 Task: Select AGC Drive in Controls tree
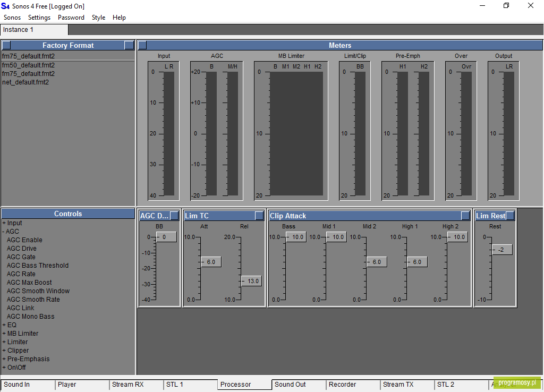21,249
